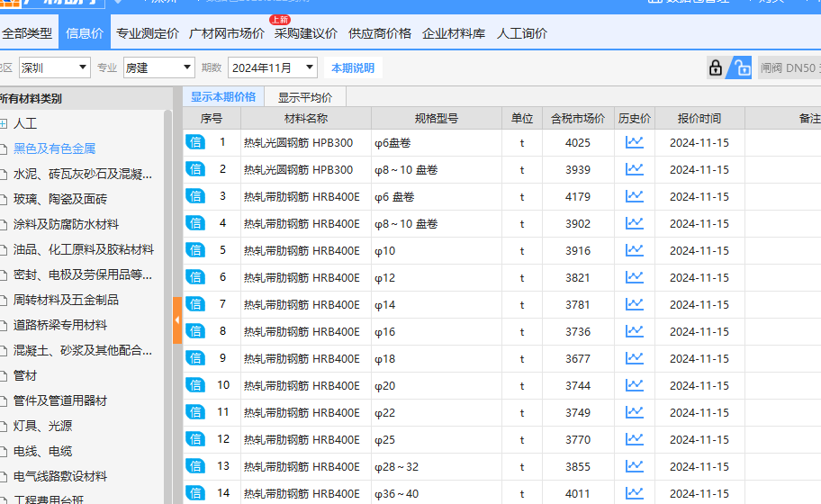Click the search field showing 闸阀 DN50
Image resolution: width=821 pixels, height=504 pixels.
(789, 68)
